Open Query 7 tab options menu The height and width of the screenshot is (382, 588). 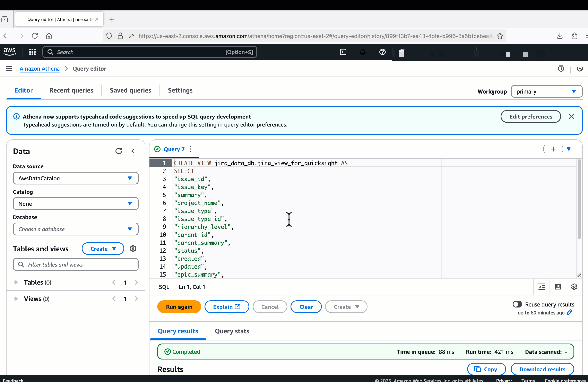pos(190,149)
